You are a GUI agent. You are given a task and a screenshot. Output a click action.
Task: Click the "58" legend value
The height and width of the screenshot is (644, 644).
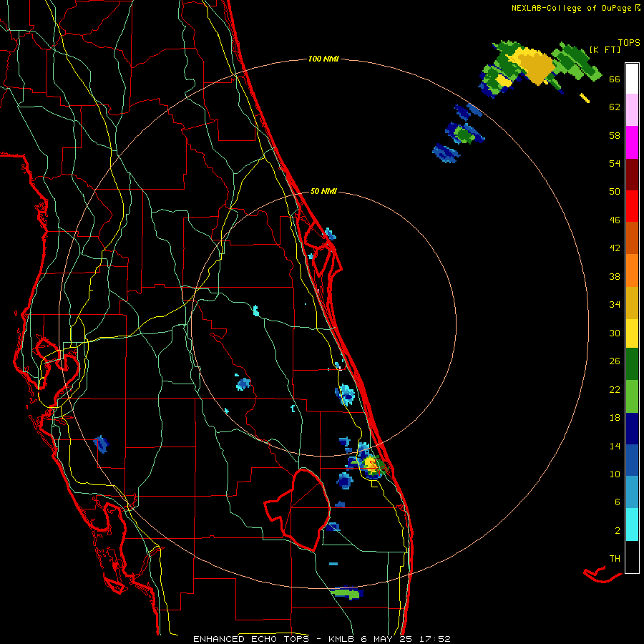pos(615,135)
